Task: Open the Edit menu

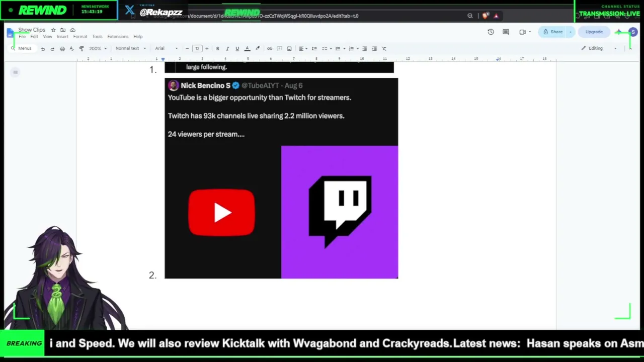Action: [x=34, y=37]
